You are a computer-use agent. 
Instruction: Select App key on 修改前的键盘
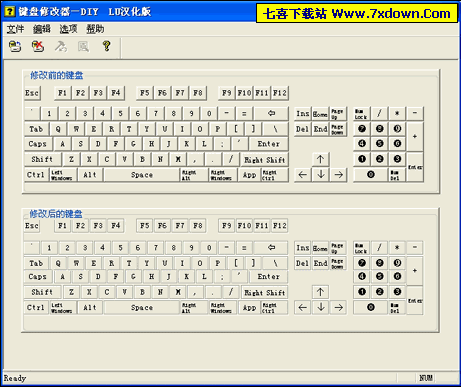(249, 175)
